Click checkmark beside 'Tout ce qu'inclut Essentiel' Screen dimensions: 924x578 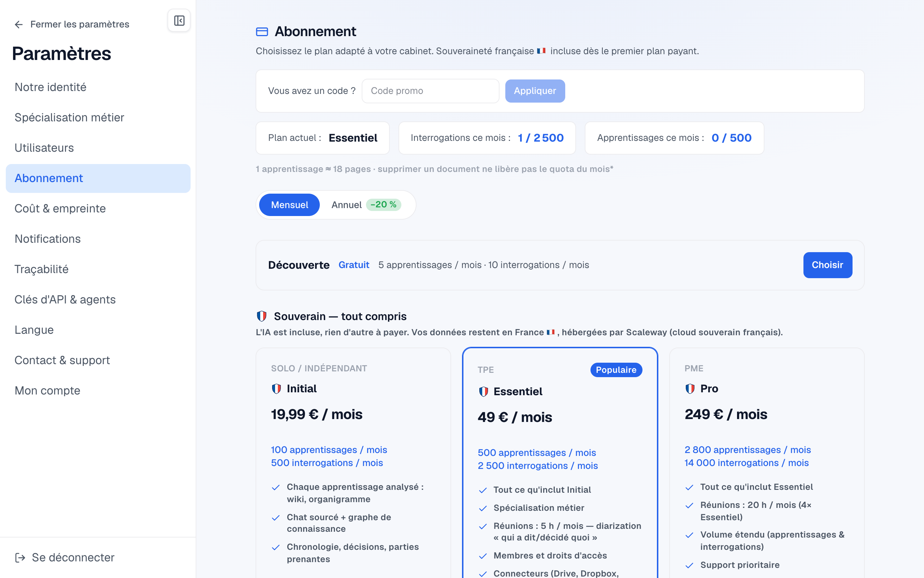[x=689, y=488]
